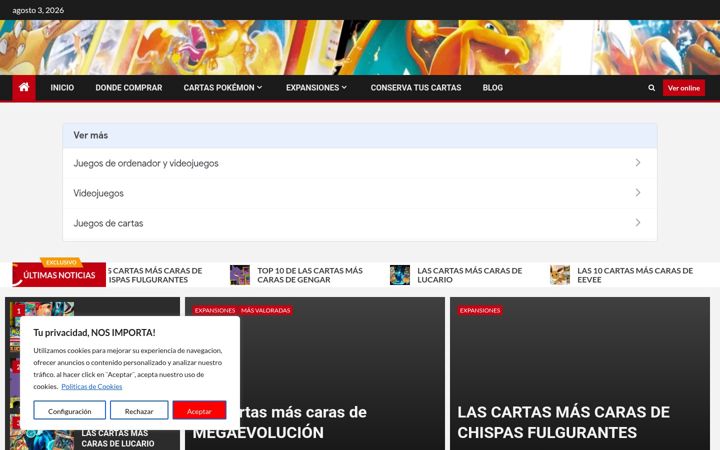The height and width of the screenshot is (450, 720).
Task: Open Eevee thumbnail in news ticker
Action: (x=560, y=275)
